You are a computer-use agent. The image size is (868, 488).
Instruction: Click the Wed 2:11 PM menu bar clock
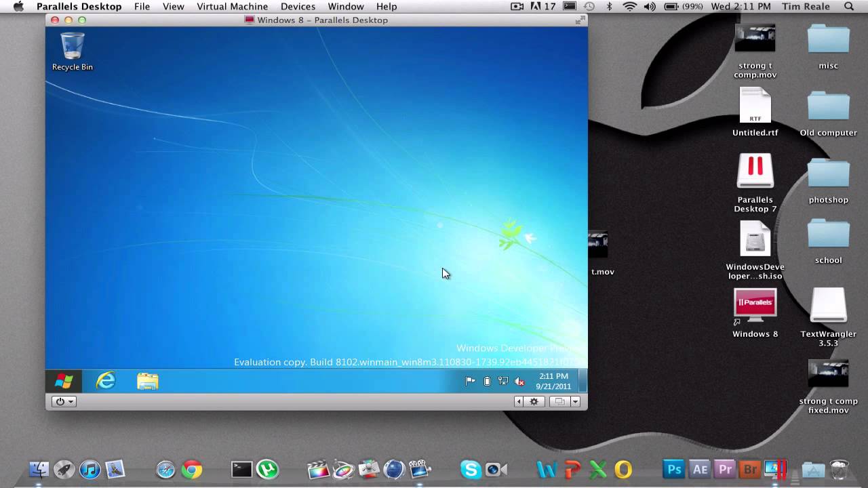741,6
